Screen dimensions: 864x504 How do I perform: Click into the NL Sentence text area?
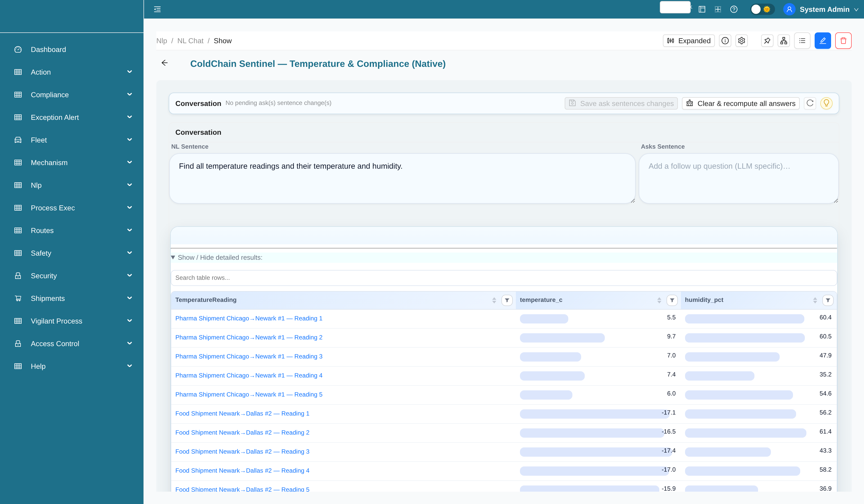pyautogui.click(x=402, y=178)
